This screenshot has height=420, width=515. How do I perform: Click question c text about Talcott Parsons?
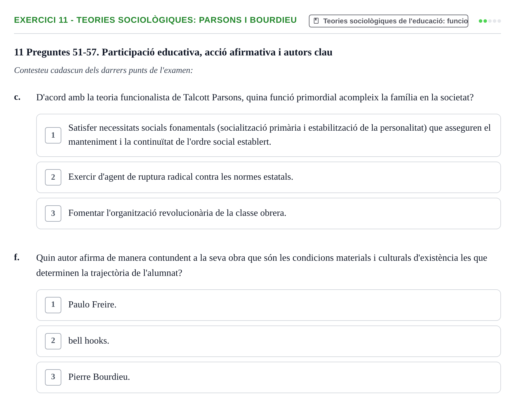(x=255, y=97)
